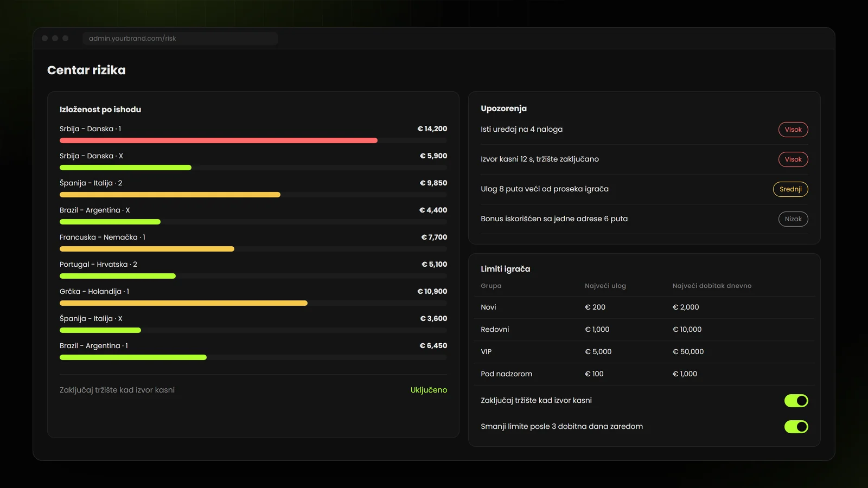Click the € 7,700 exposure value
This screenshot has width=868, height=488.
[434, 237]
